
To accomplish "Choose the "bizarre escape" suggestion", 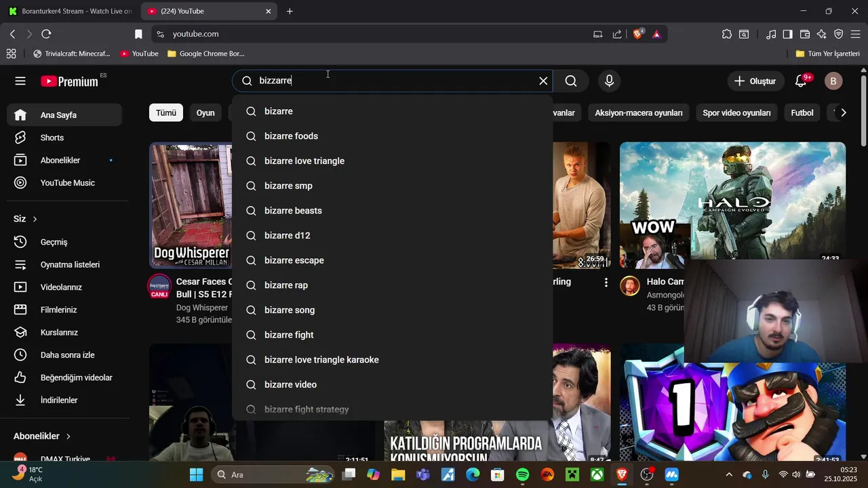I will (x=392, y=260).
